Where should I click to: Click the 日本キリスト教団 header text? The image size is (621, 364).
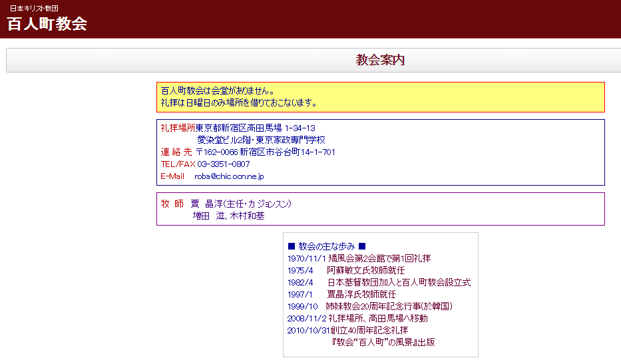[x=34, y=8]
